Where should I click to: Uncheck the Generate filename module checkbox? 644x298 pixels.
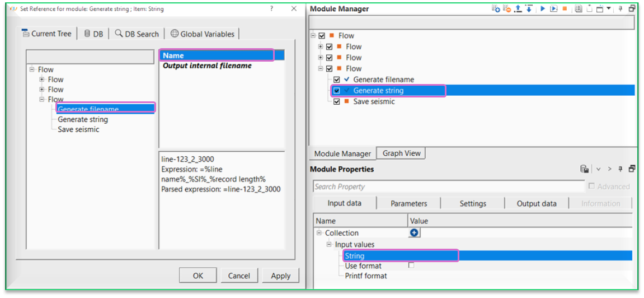tap(337, 80)
